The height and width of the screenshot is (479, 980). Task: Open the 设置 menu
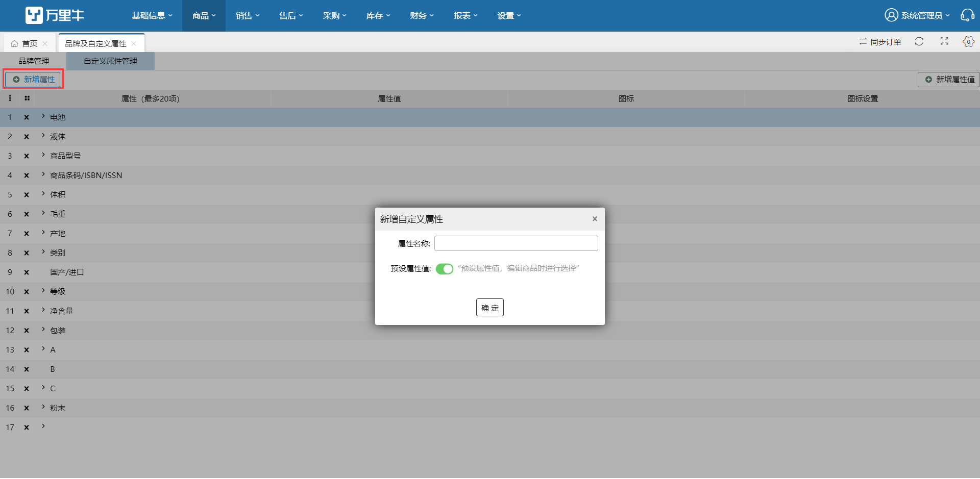509,16
